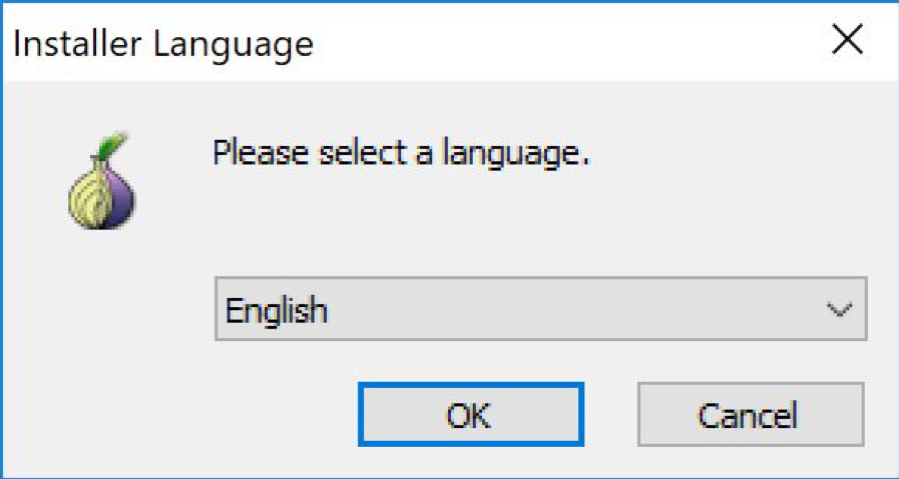Viewport: 899px width, 479px height.
Task: Dismiss the dialog using the X icon
Action: pyautogui.click(x=847, y=40)
